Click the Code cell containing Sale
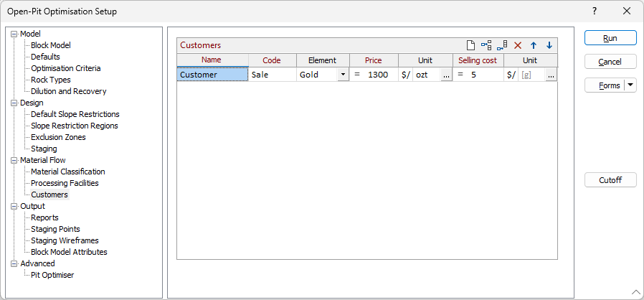Viewport: 644px width, 300px height. pos(273,75)
